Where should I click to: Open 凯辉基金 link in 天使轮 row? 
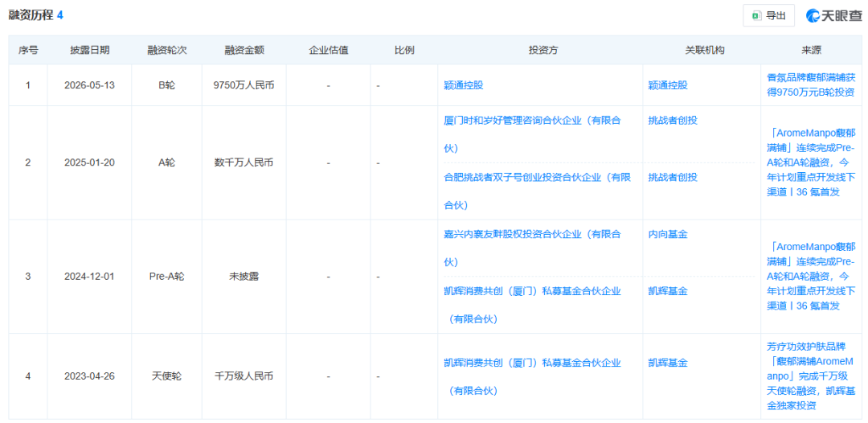[x=666, y=363]
